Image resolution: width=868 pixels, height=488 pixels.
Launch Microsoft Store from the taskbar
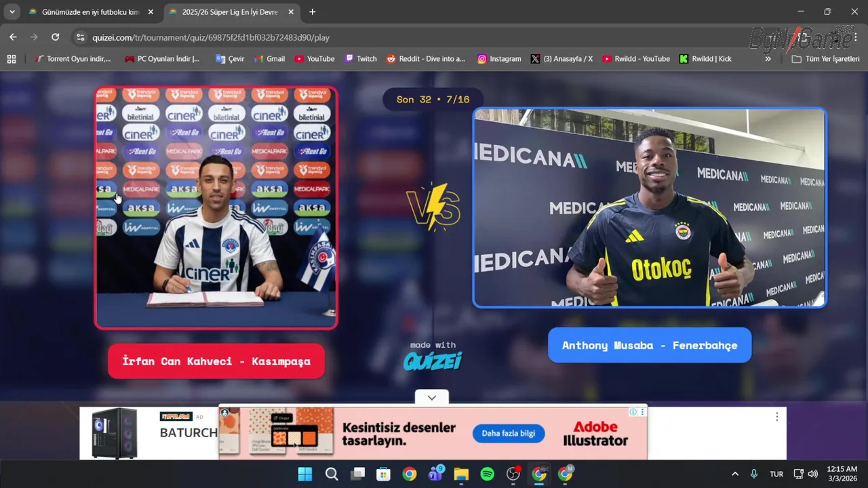(383, 474)
